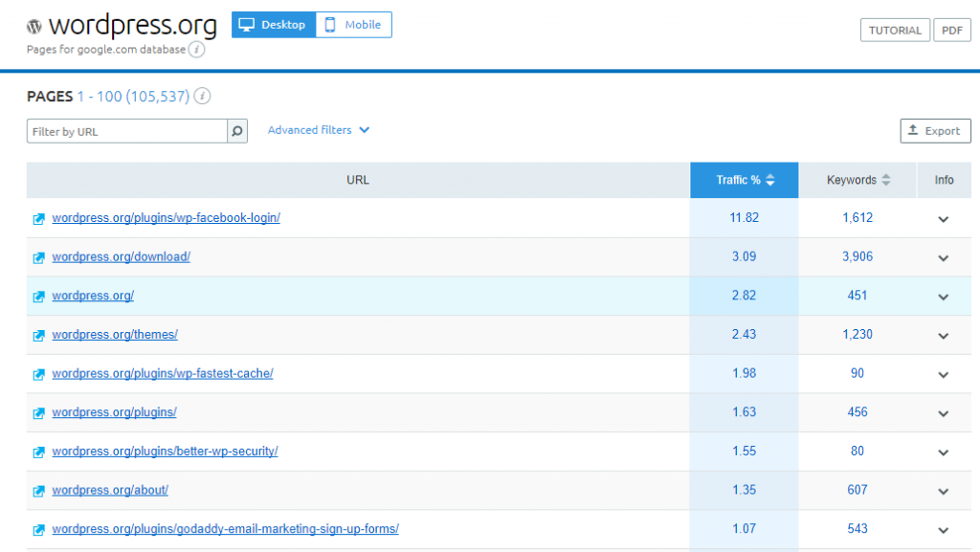
Task: Click traffic value 1.35
Action: click(745, 490)
